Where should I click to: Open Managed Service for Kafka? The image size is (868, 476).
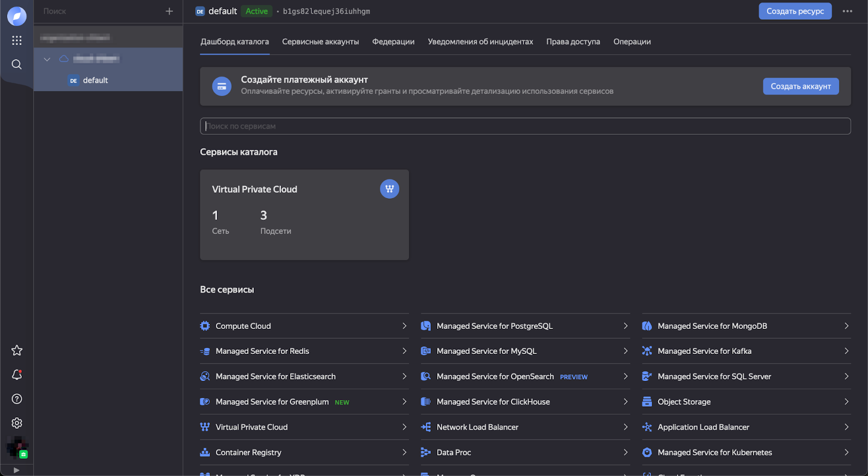(x=704, y=351)
